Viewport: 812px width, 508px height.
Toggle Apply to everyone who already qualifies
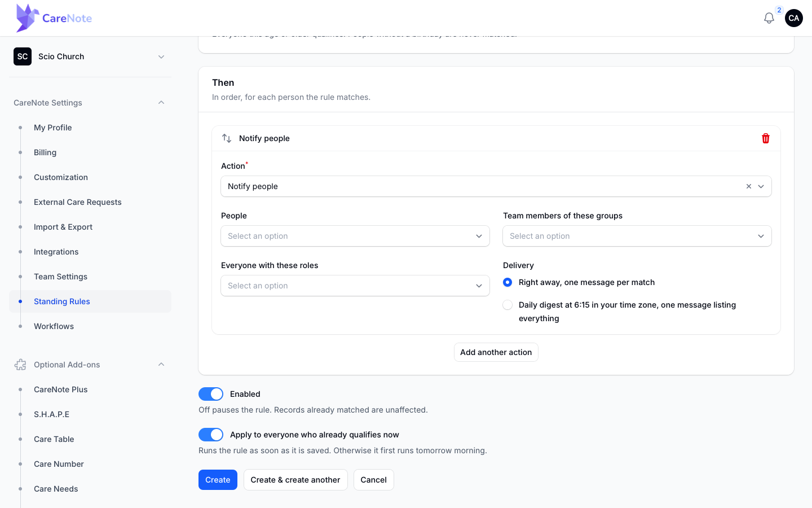211,435
